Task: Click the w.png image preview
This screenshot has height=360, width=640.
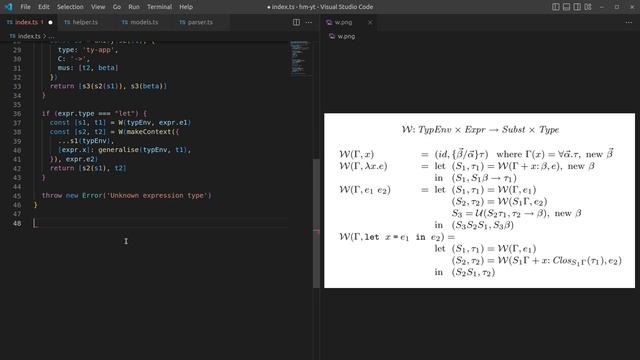Action: tap(479, 200)
